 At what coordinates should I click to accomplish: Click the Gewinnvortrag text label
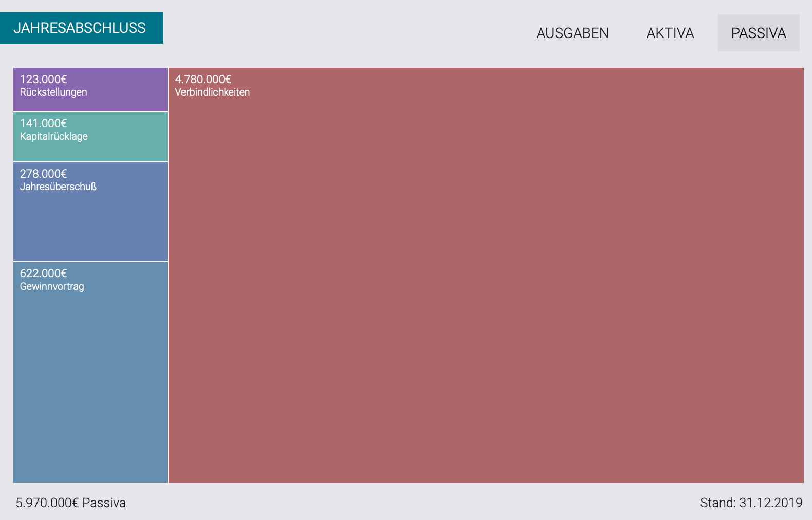[x=52, y=287]
